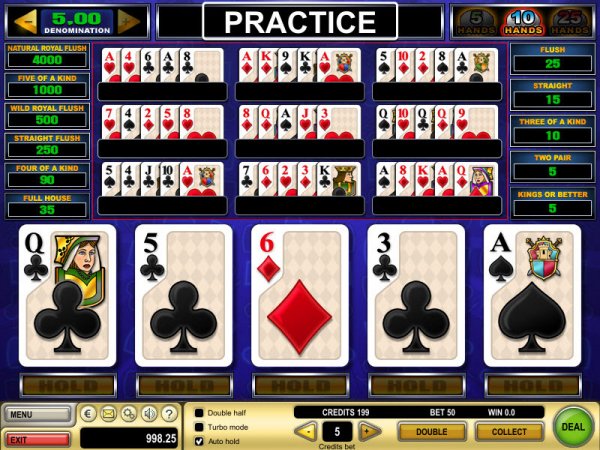Click the green DEAL button

(573, 426)
